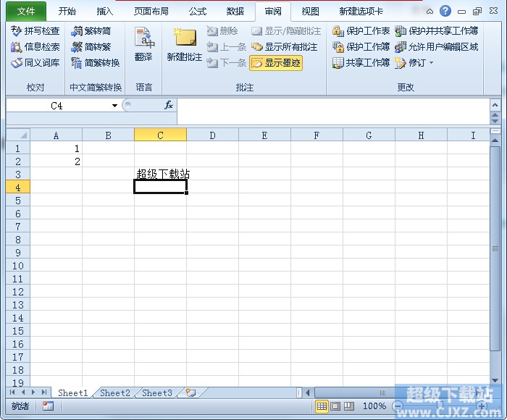Switch to the 公式 ribbon tab

[x=198, y=12]
